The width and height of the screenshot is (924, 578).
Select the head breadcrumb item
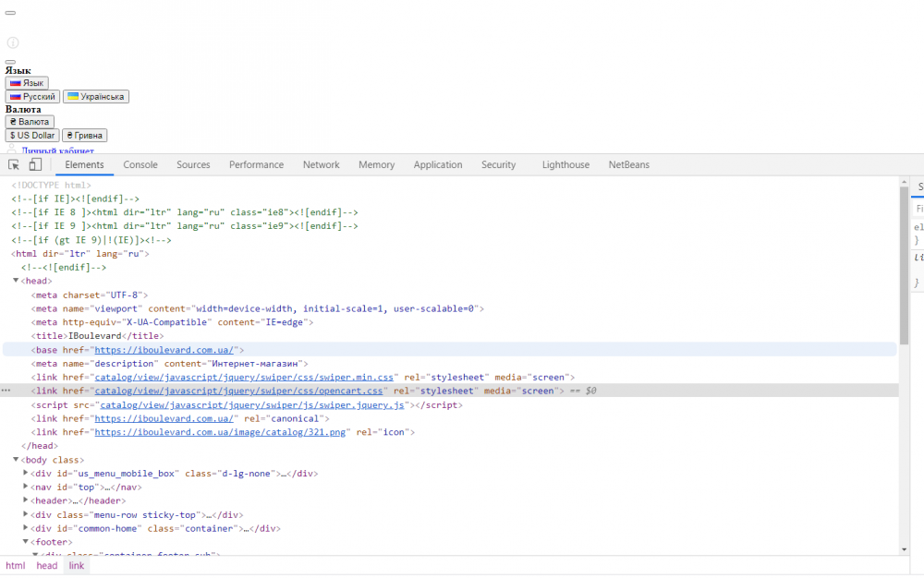[x=46, y=566]
